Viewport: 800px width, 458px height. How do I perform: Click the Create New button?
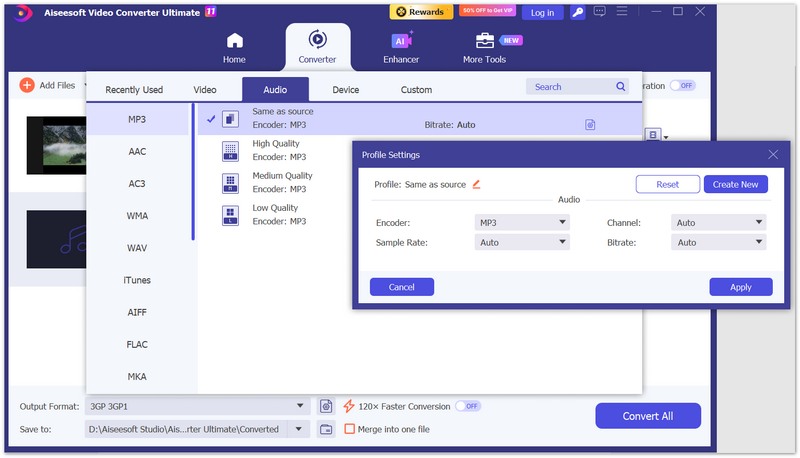click(736, 184)
